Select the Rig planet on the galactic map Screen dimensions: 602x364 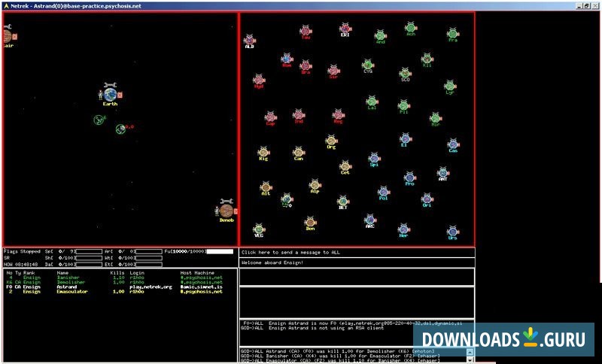coord(263,152)
